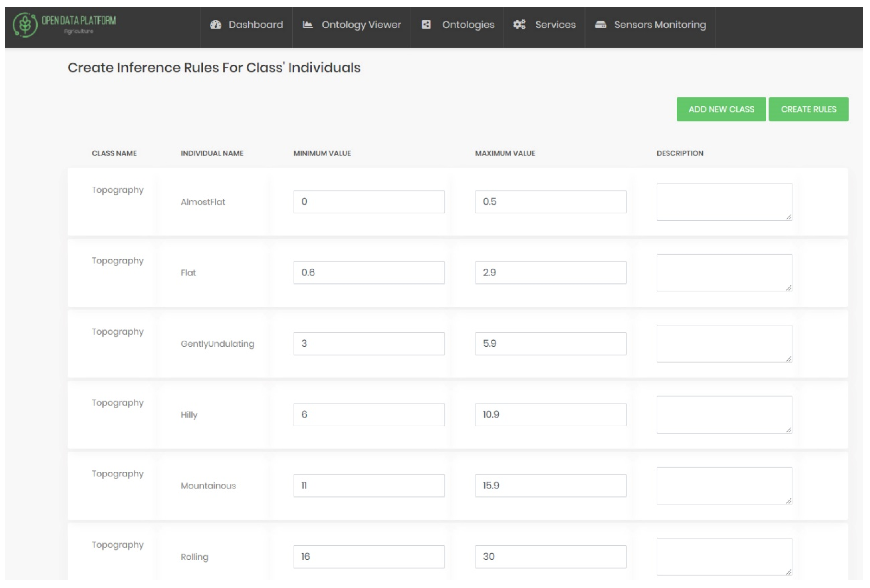Click the Dashboard gauge icon

(215, 25)
